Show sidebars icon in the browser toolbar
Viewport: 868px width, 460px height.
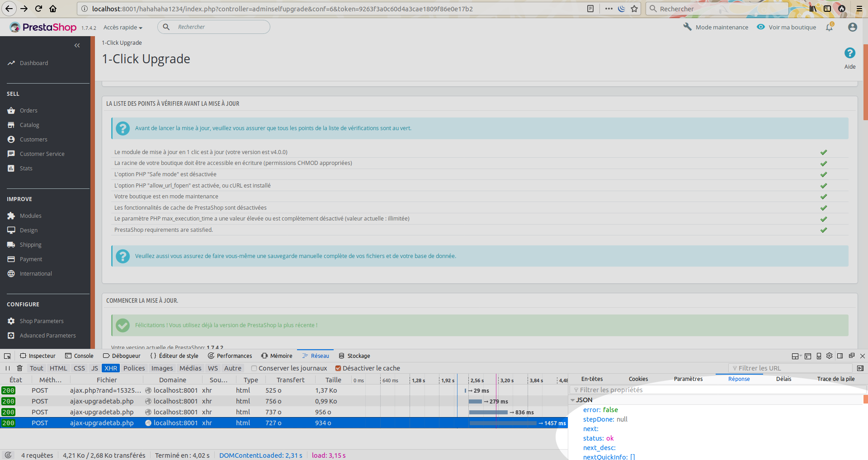point(827,9)
